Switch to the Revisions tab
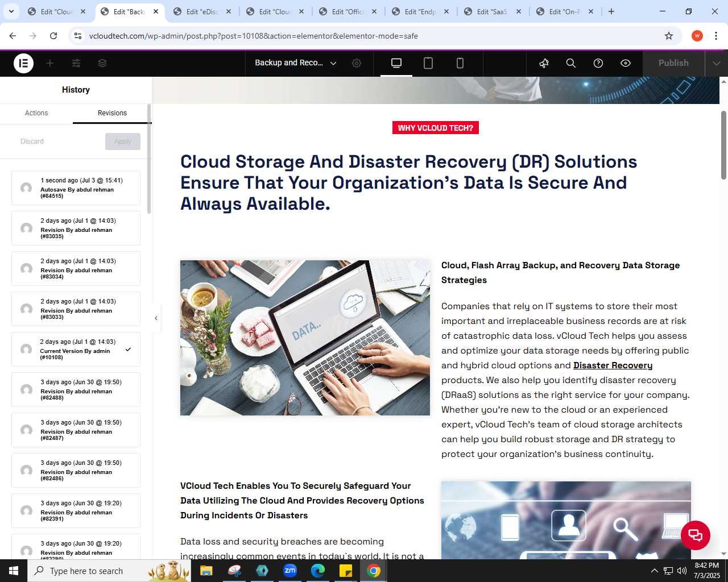 point(112,113)
